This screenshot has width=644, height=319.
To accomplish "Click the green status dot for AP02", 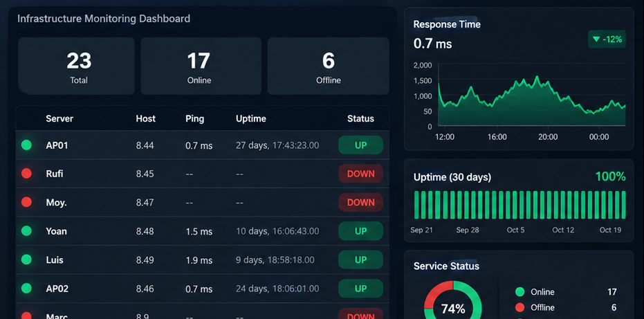I will point(26,288).
